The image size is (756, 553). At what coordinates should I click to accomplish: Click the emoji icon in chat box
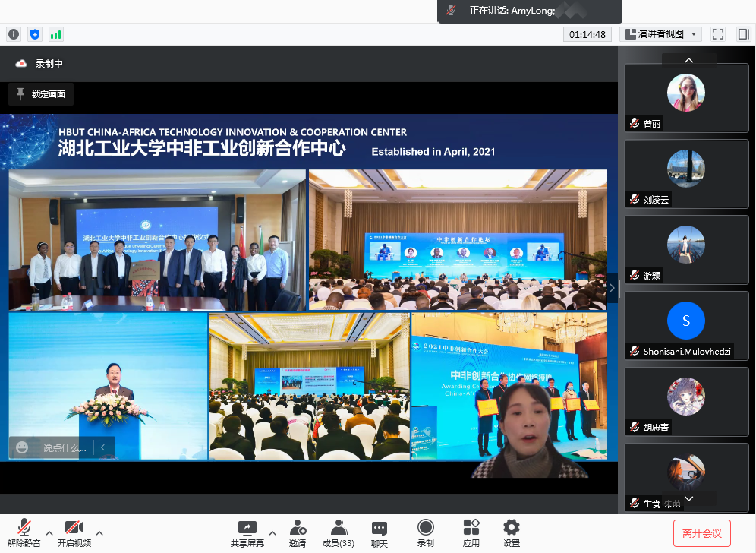click(22, 447)
